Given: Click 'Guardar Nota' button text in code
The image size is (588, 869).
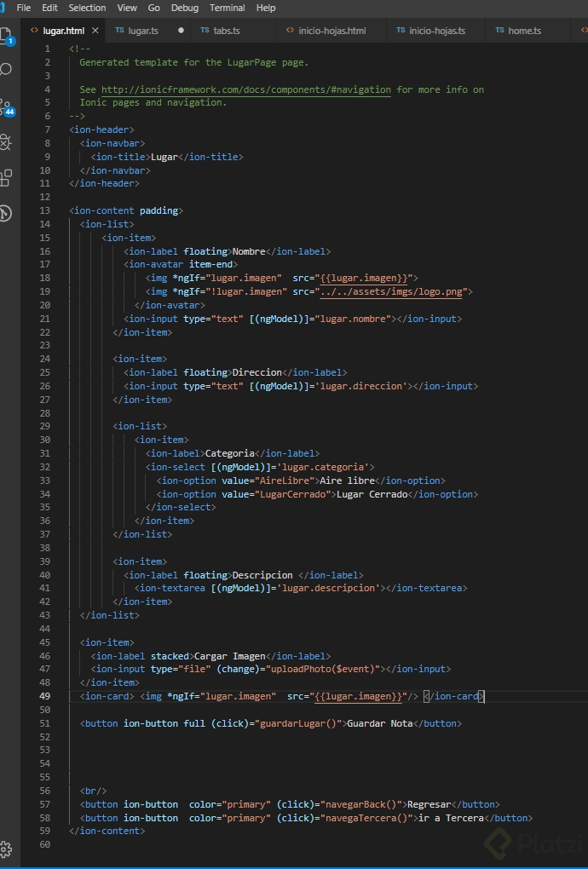Looking at the screenshot, I should [x=380, y=723].
